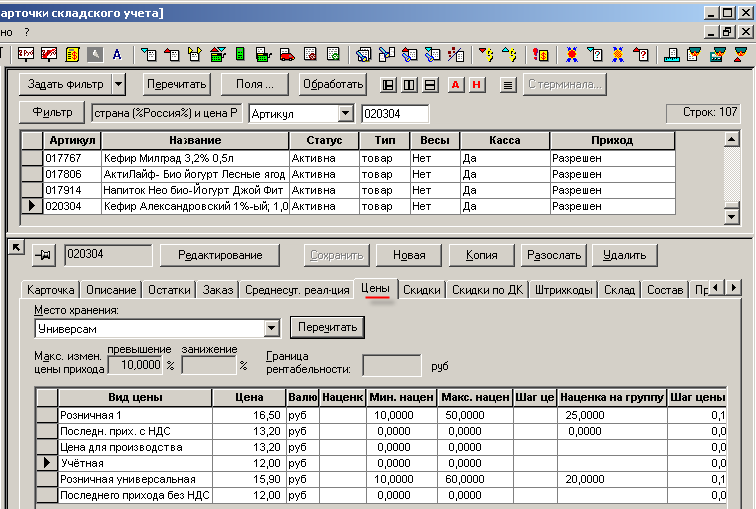Click the text lines list icon button
The image size is (756, 509).
click(508, 85)
